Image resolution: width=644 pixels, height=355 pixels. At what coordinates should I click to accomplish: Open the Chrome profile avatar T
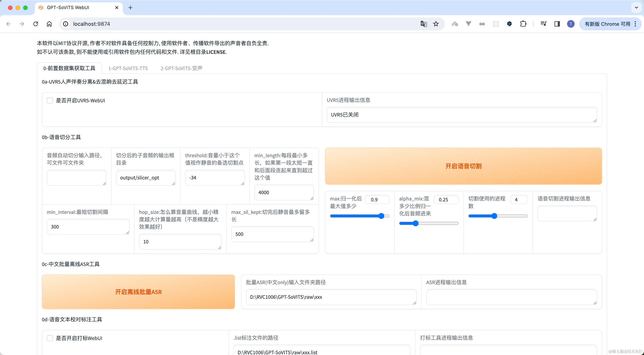tap(571, 24)
